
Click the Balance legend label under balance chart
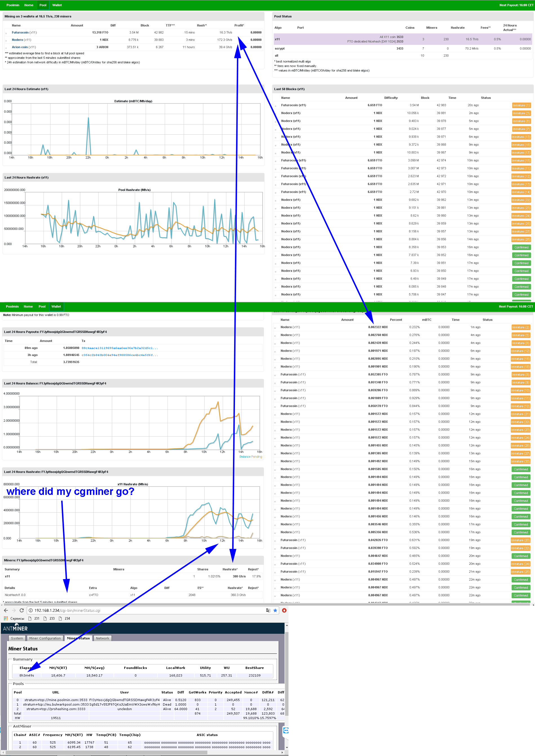245,457
